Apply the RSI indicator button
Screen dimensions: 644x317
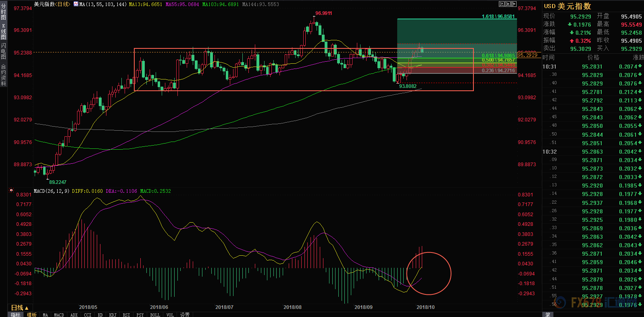[126, 315]
